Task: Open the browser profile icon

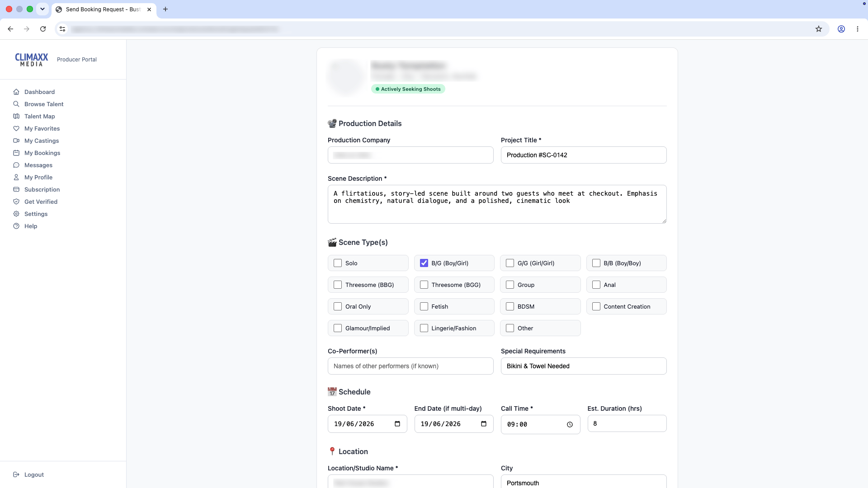Action: tap(841, 29)
